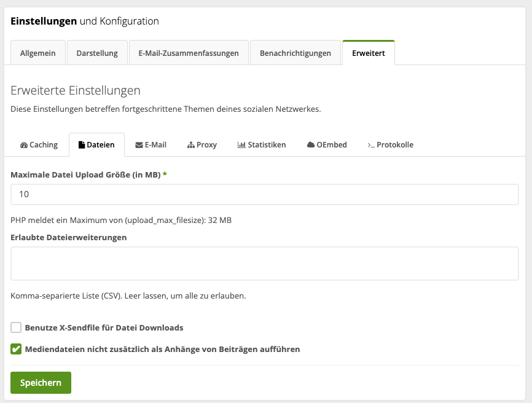
Task: Select the Protokolle sub-tab
Action: (391, 144)
